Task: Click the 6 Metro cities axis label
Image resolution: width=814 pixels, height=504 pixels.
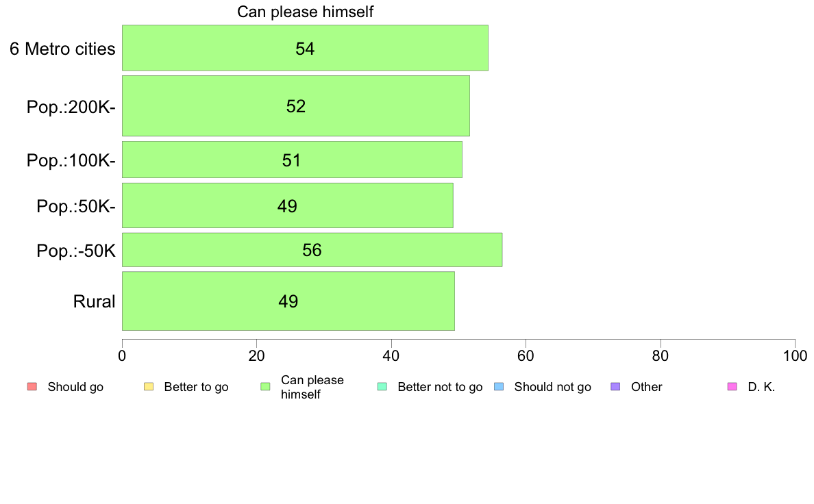Action: 62,49
